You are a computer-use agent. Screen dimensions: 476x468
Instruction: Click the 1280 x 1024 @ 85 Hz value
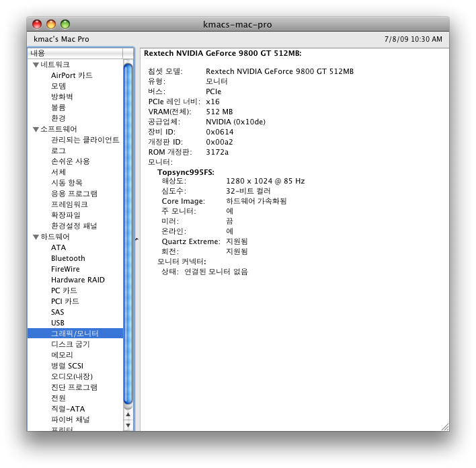[266, 181]
